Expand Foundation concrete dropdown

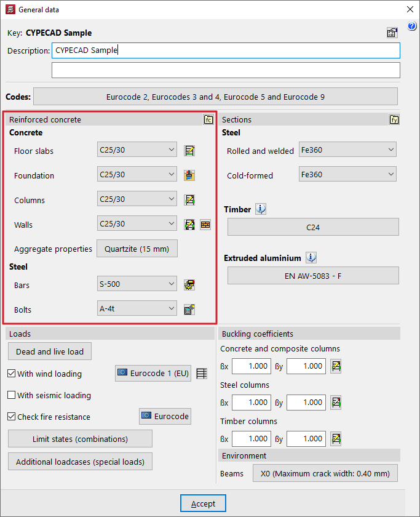pos(137,174)
